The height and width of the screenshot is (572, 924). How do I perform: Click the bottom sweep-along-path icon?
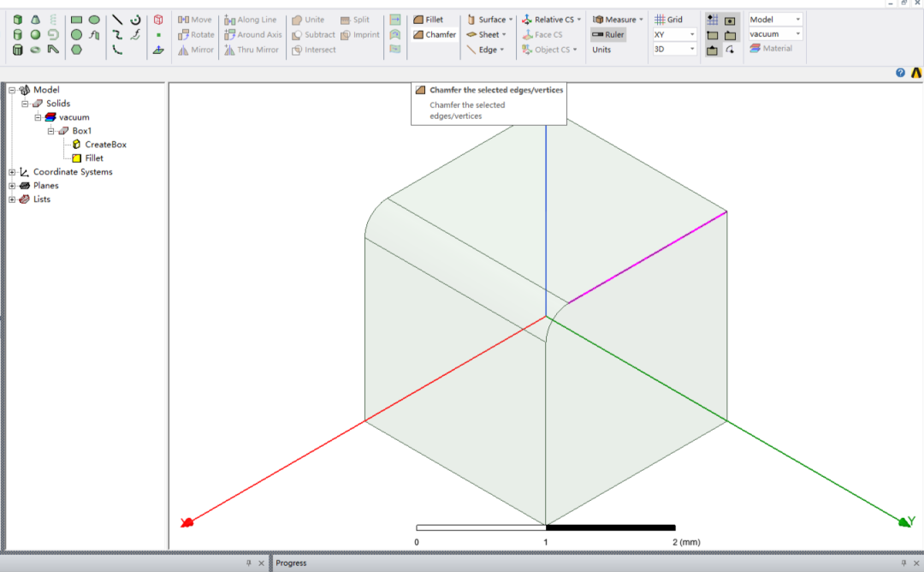point(394,49)
